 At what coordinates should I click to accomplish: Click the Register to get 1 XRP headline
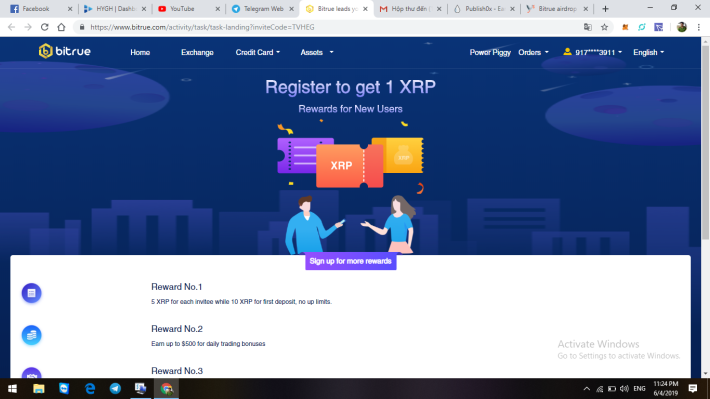(x=350, y=87)
